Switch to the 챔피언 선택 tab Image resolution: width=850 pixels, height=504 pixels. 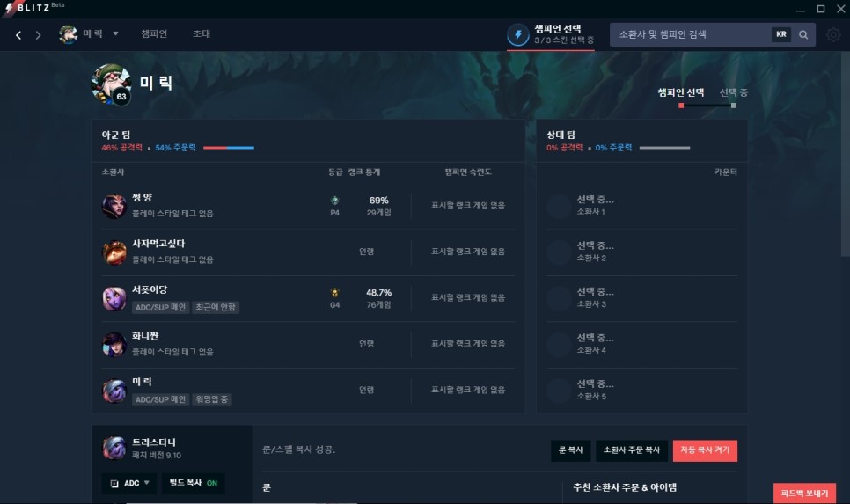point(681,92)
